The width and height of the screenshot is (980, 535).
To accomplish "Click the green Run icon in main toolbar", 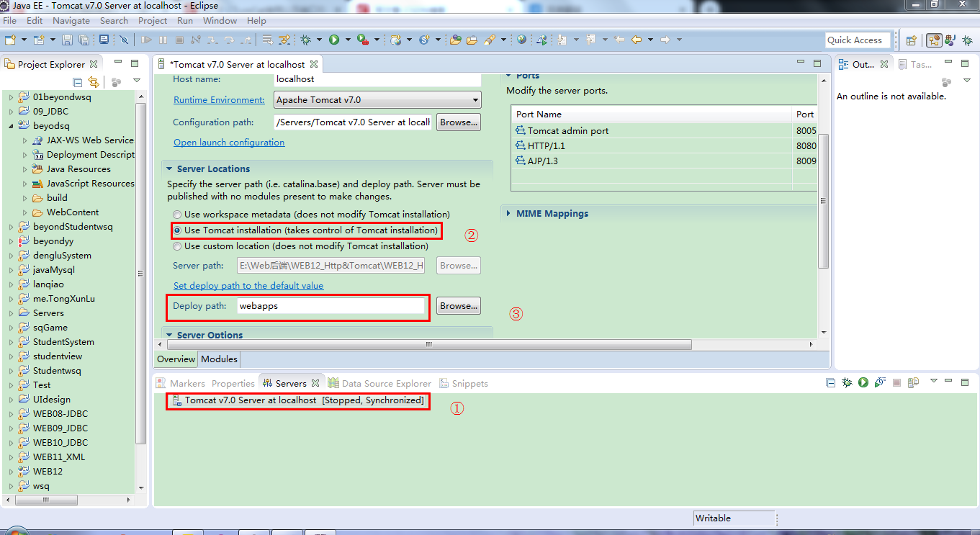I will pyautogui.click(x=334, y=40).
